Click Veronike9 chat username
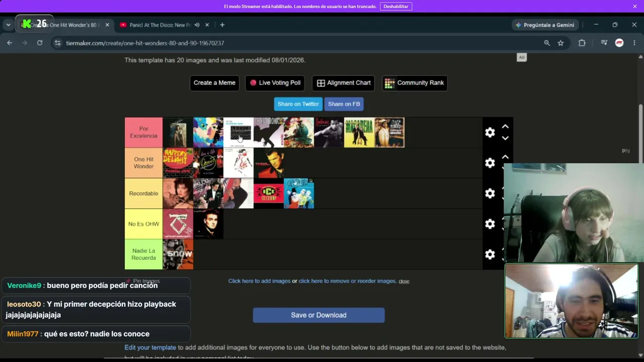This screenshot has height=362, width=644. click(x=24, y=286)
